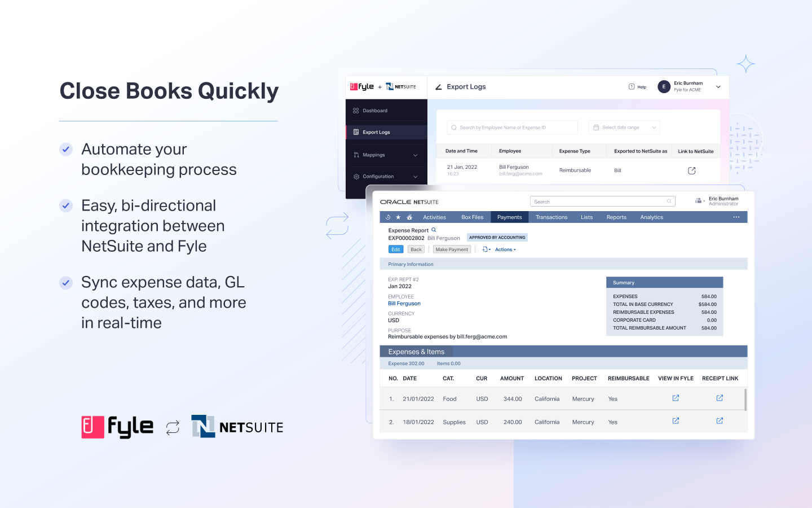812x508 pixels.
Task: Click the checkmark beside Easy, bi-directional integration
Action: click(66, 205)
